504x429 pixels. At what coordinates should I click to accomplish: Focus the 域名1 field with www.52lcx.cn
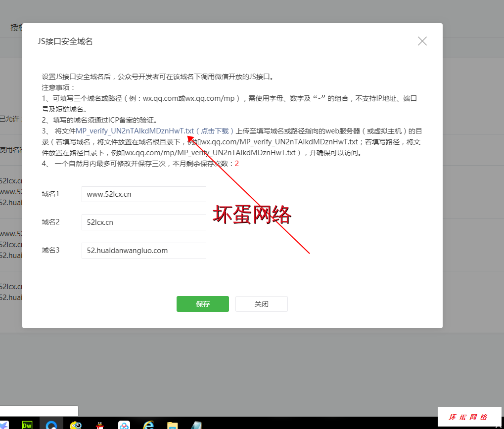(143, 194)
